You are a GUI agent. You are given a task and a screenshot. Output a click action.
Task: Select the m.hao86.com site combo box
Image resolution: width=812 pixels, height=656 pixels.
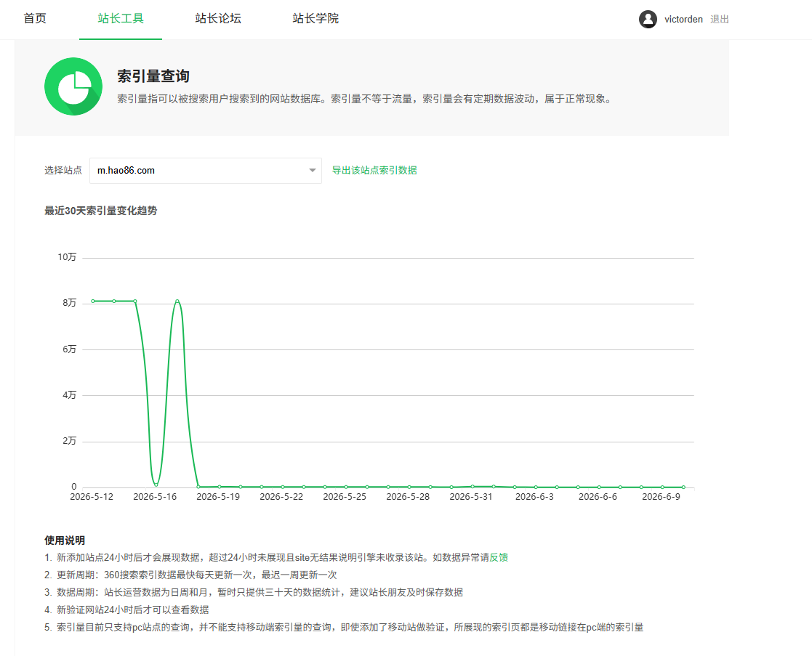(x=206, y=171)
